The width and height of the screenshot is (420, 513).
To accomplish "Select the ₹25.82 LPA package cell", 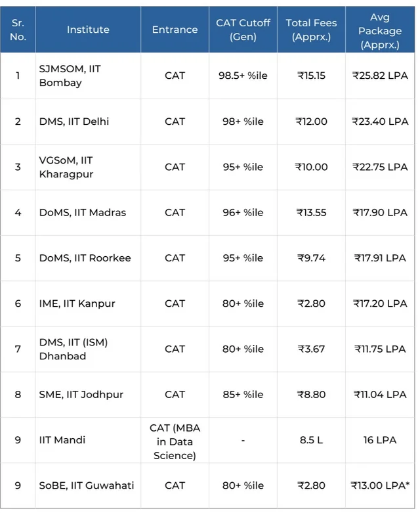I will tap(380, 76).
